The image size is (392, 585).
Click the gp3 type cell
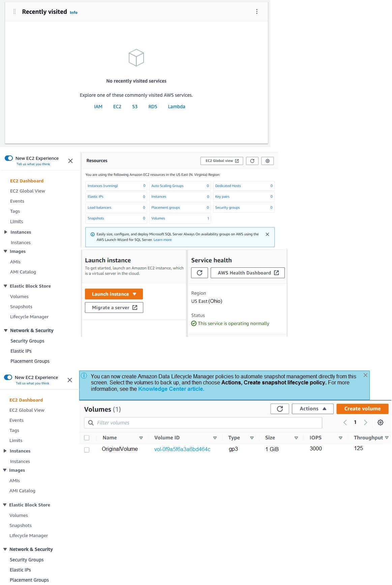click(233, 449)
